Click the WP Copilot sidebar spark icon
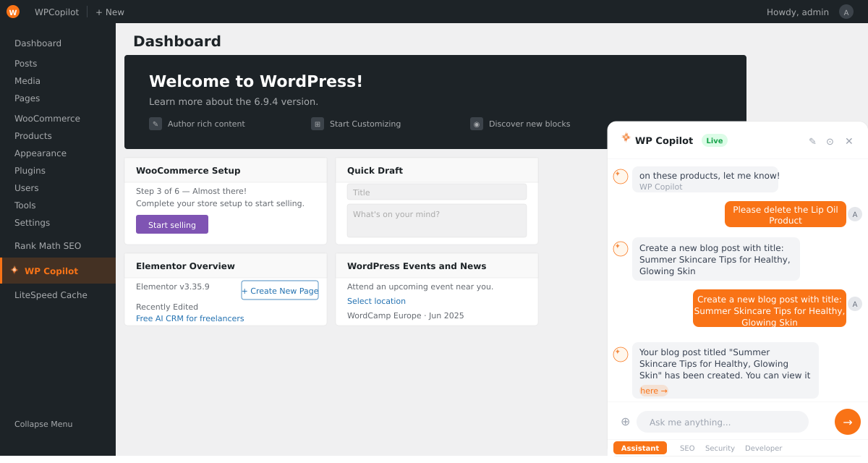The height and width of the screenshot is (463, 868). (x=14, y=270)
